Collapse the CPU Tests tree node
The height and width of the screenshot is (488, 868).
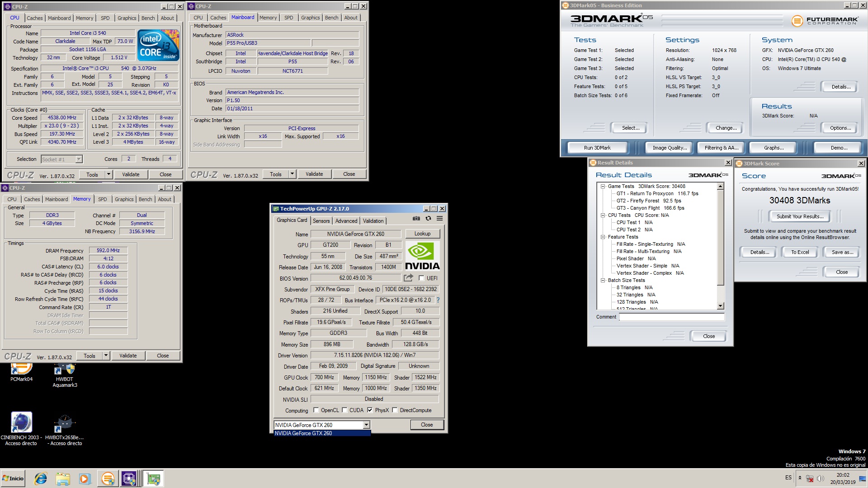(603, 215)
